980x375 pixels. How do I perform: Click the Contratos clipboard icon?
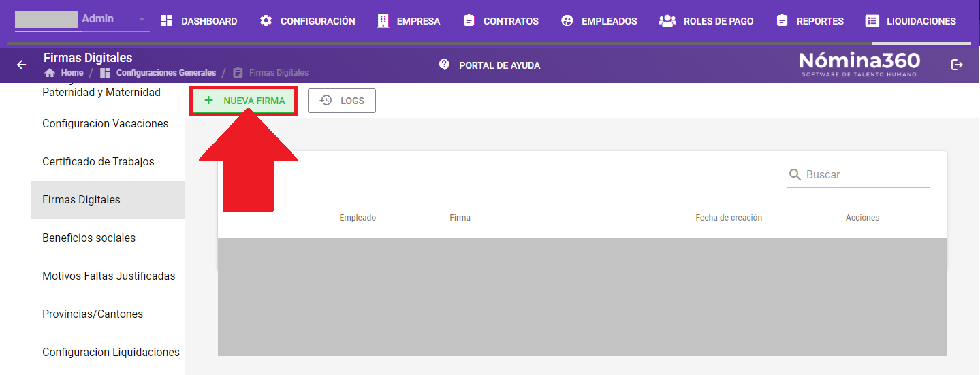click(x=469, y=21)
